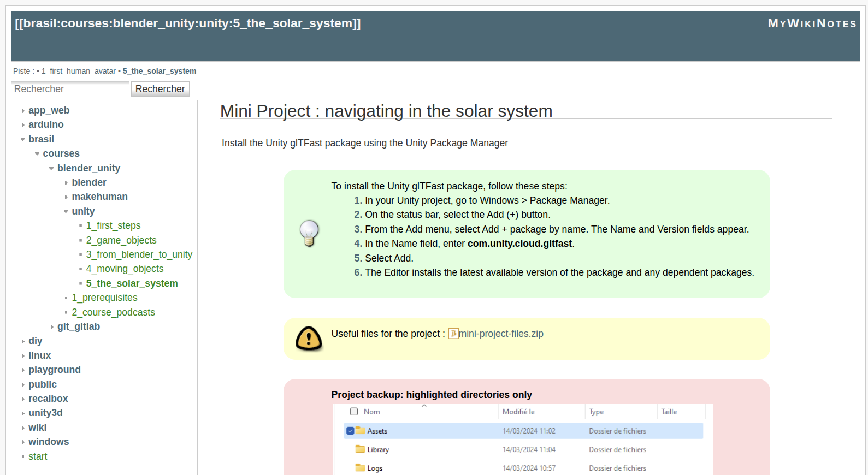This screenshot has height=475, width=868.
Task: Open the 1_first_steps page
Action: [x=113, y=225]
